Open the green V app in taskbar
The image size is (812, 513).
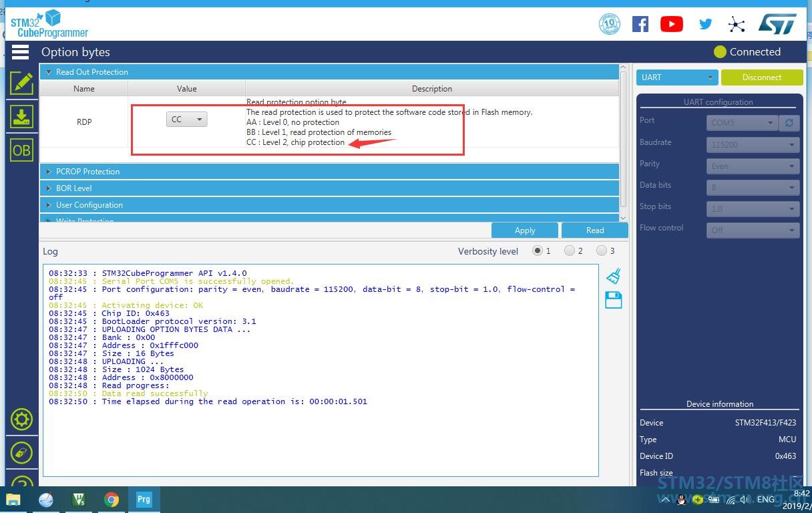pos(79,499)
